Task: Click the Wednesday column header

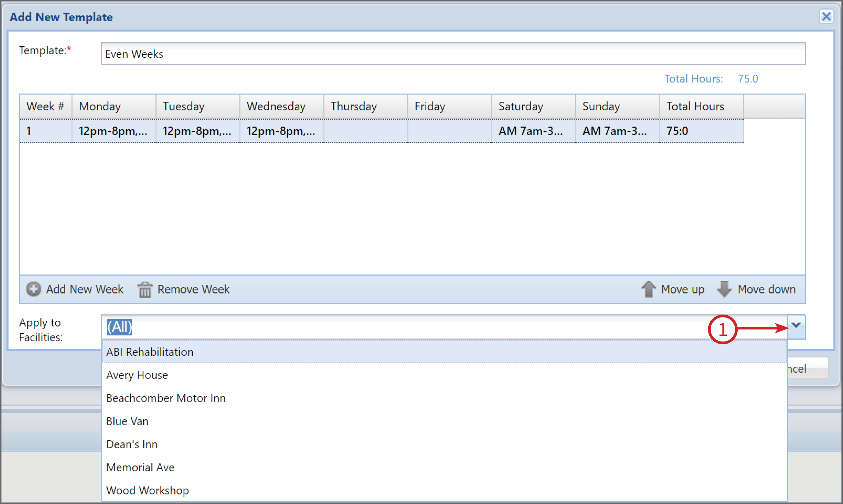Action: [282, 106]
